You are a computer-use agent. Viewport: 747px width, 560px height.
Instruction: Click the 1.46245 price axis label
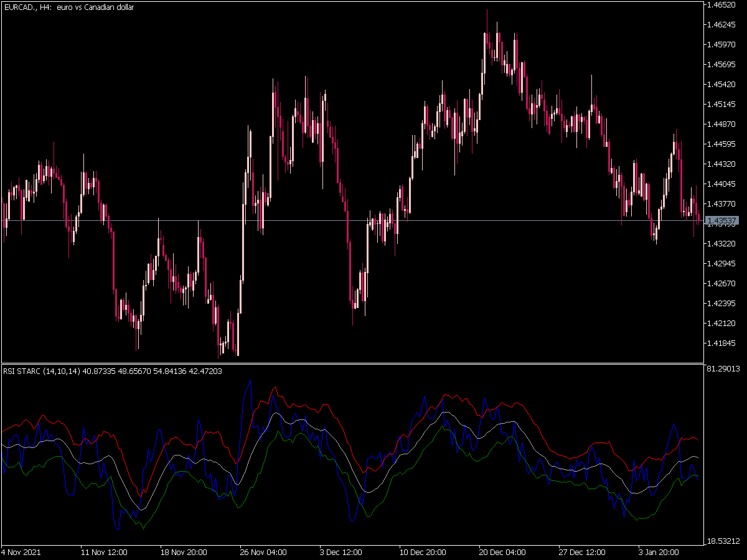pyautogui.click(x=723, y=25)
